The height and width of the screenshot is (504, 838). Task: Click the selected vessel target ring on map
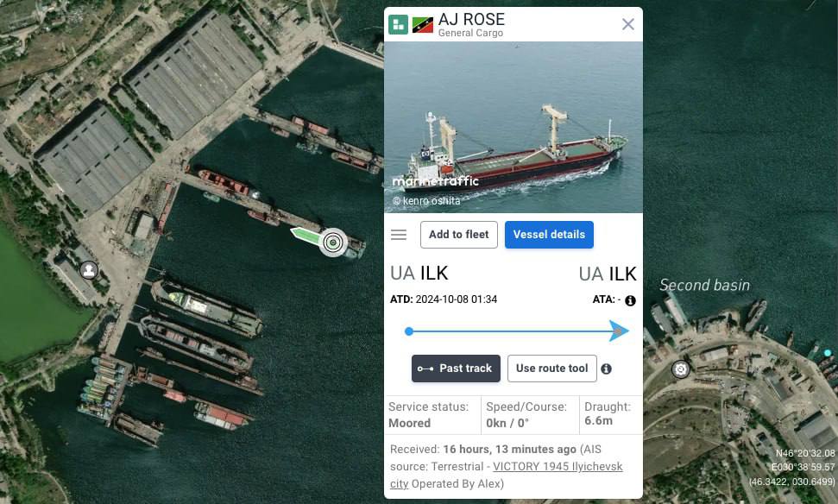(332, 242)
